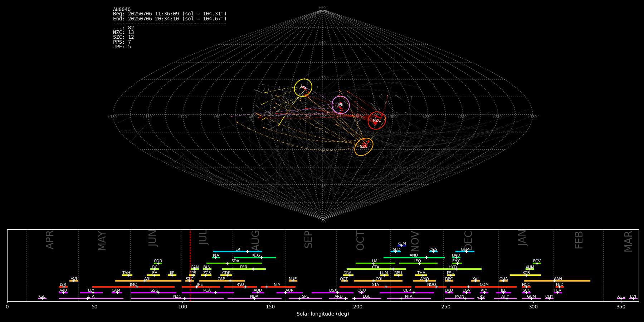Click the SPE shower label in timeline

click(306, 297)
